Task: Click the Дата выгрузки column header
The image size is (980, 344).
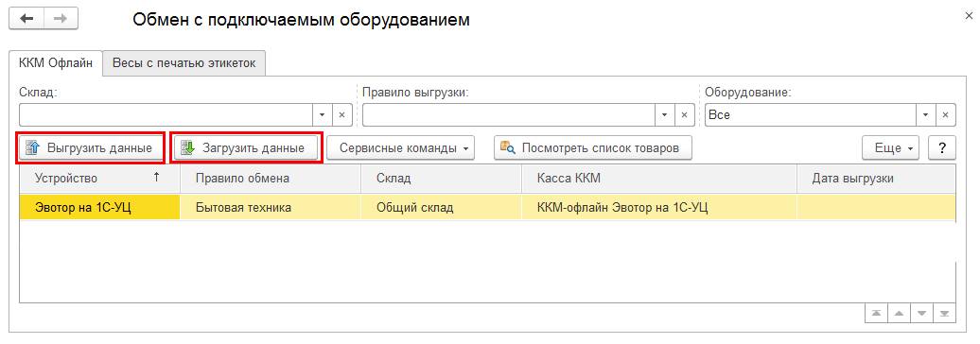Action: click(876, 178)
